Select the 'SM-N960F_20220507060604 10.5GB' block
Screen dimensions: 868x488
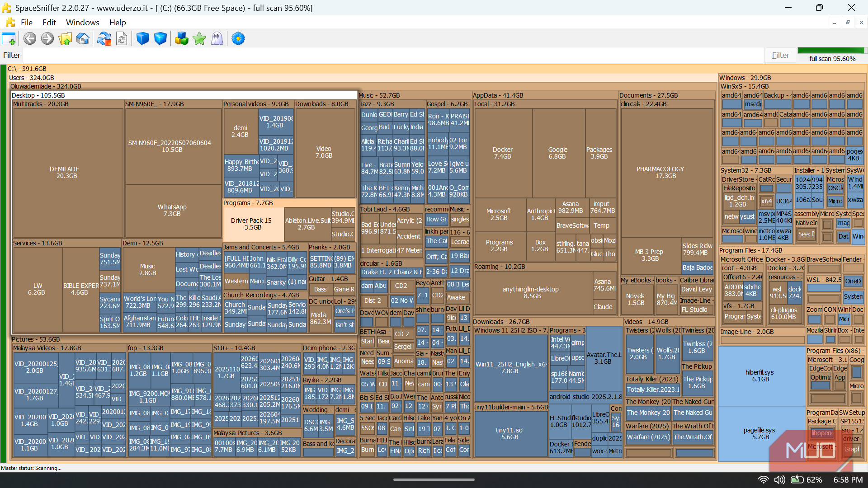click(x=173, y=146)
